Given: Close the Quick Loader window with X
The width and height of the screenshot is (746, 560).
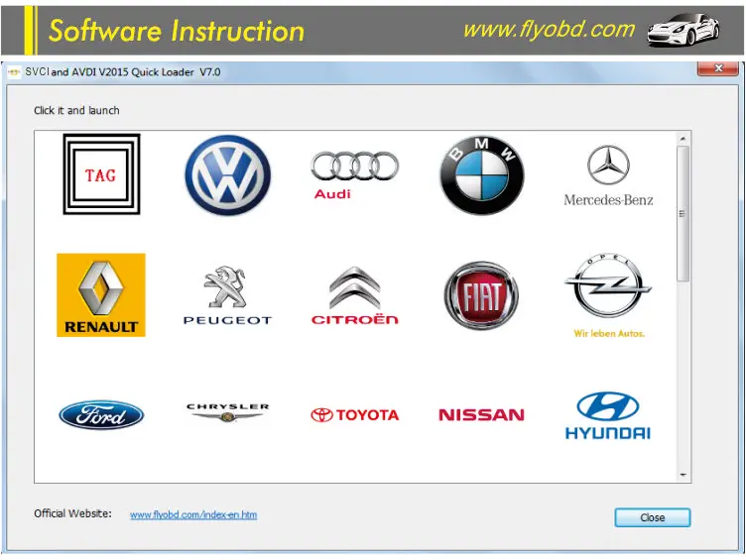Looking at the screenshot, I should coord(718,68).
